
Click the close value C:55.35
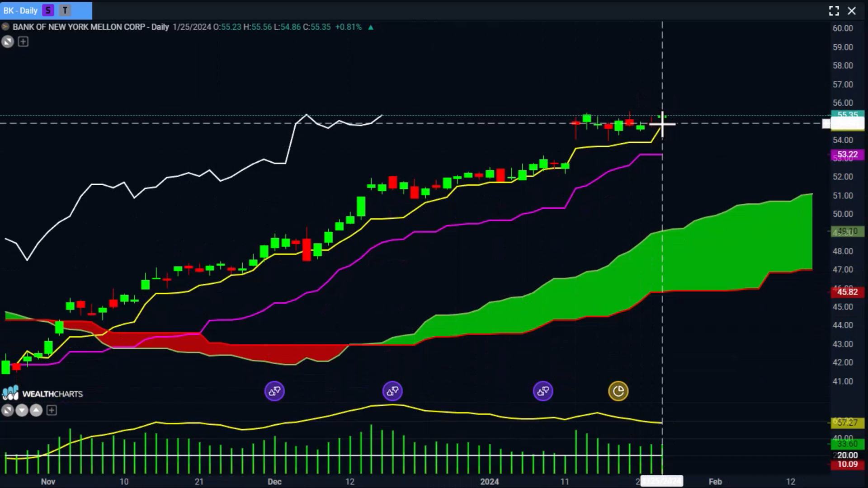(x=317, y=27)
